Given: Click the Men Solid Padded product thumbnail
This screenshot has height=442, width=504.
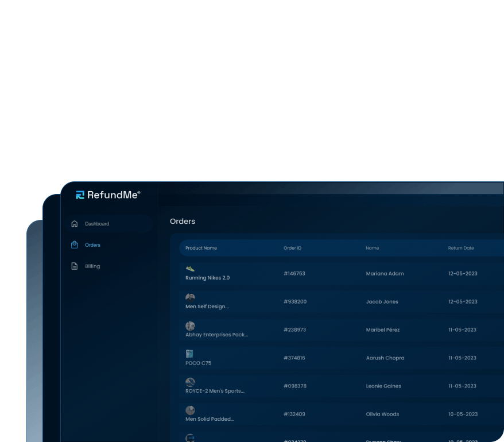Looking at the screenshot, I should click(x=190, y=410).
